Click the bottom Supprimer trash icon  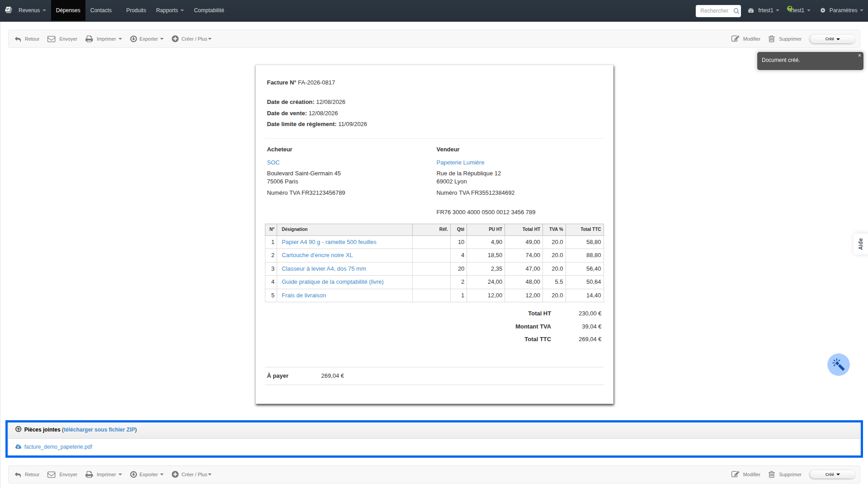coord(772,474)
